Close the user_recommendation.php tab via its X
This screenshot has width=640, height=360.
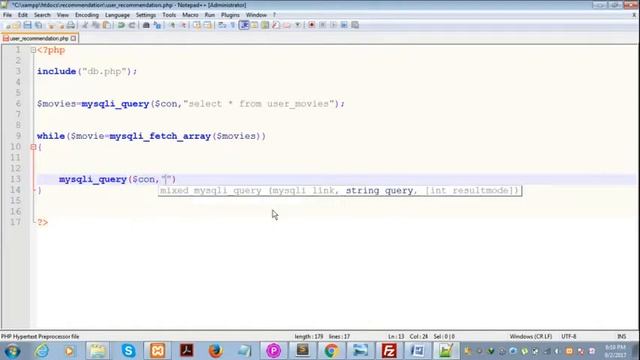coord(73,38)
